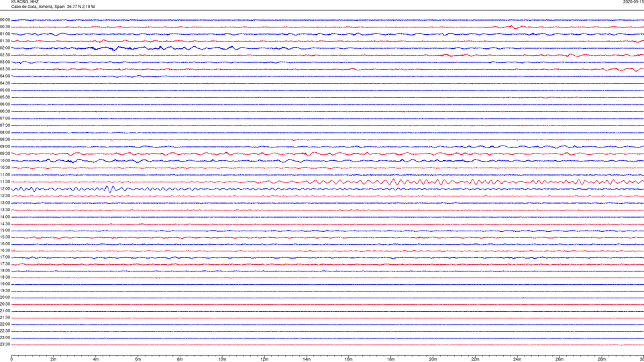Viewport: 644px width, 362px height.
Task: Select the 15:30 trace label
Action: point(5,237)
